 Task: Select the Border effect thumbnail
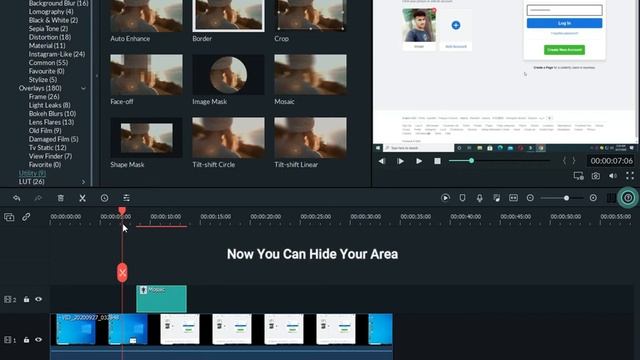[228, 15]
